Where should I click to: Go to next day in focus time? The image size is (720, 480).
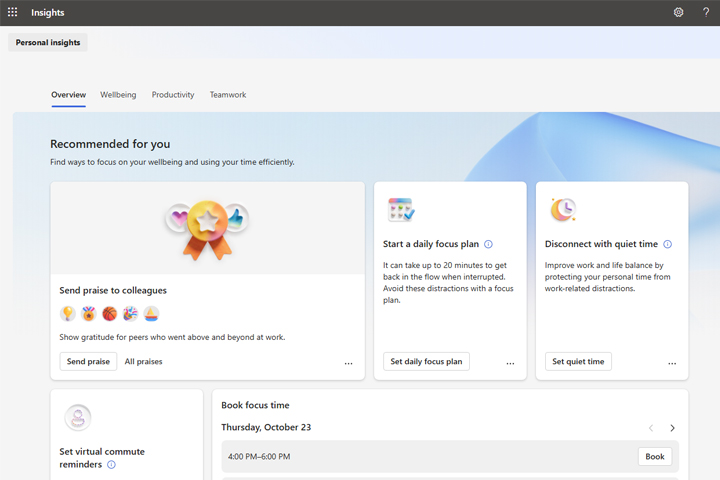pyautogui.click(x=672, y=428)
